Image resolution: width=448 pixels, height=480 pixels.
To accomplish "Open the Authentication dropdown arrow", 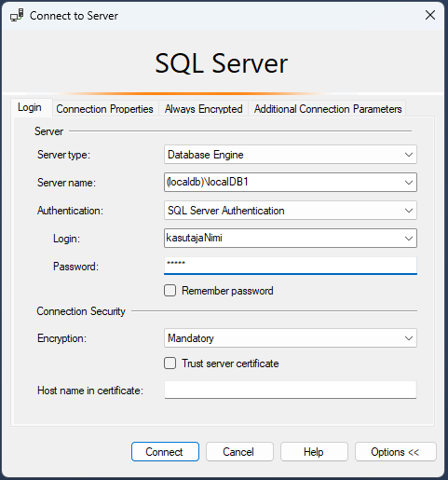I will pos(409,211).
